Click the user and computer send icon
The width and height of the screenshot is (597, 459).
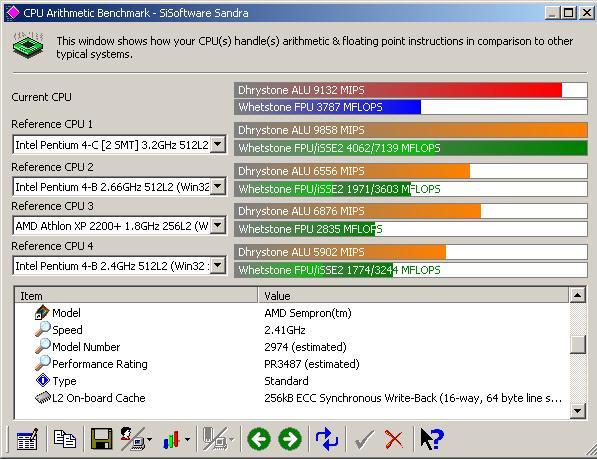(132, 439)
